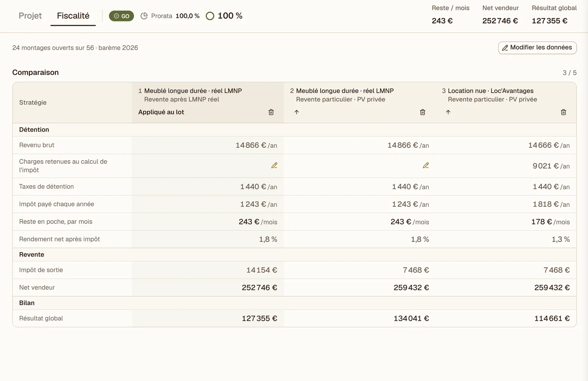
Task: Click Impôt de sortie value 14 154 €
Action: point(262,270)
